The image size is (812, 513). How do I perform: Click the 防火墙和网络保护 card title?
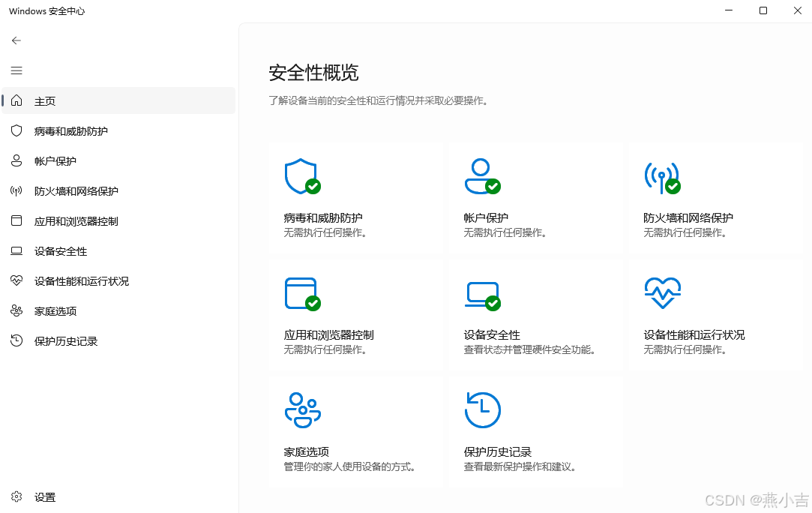coord(688,218)
